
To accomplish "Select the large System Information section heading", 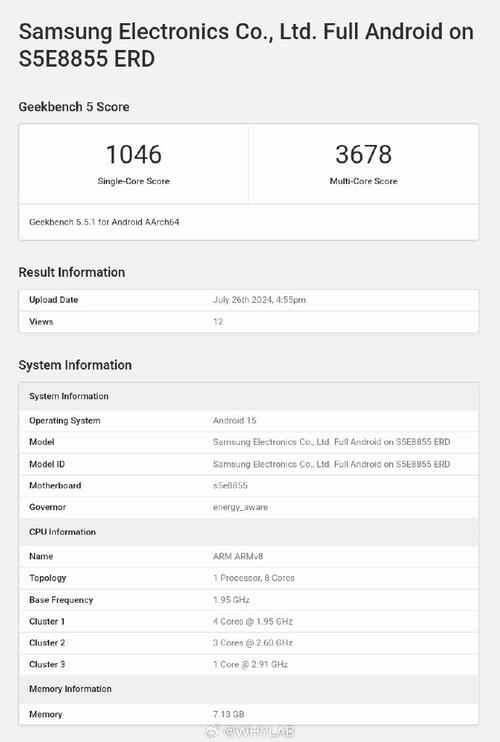I will click(x=75, y=365).
